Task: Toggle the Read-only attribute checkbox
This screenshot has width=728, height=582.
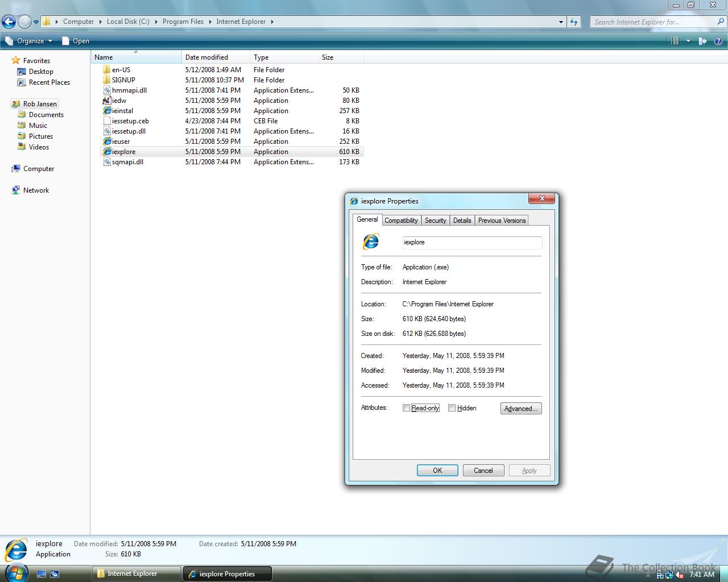Action: pyautogui.click(x=406, y=408)
